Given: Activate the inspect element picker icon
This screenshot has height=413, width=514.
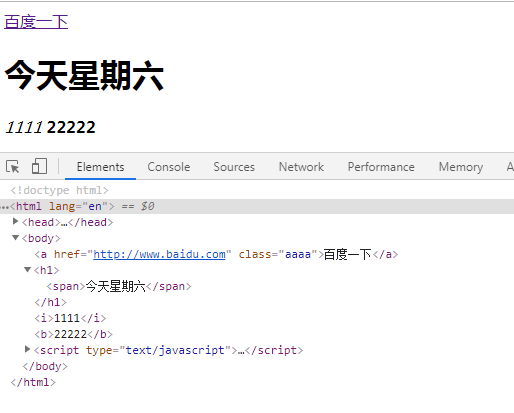Looking at the screenshot, I should (x=13, y=166).
